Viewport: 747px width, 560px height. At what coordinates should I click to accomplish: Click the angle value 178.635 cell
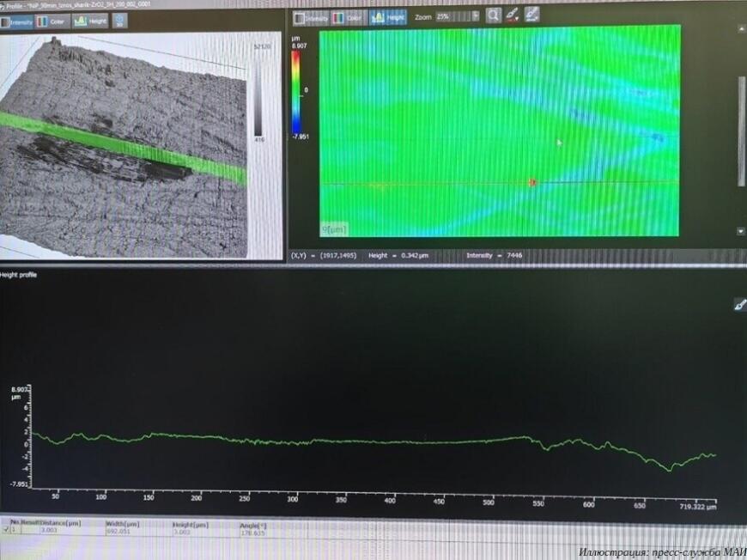tap(252, 533)
